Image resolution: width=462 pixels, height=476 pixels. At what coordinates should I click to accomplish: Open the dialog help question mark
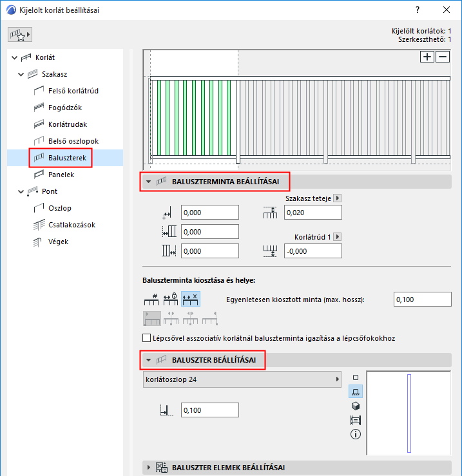click(418, 10)
